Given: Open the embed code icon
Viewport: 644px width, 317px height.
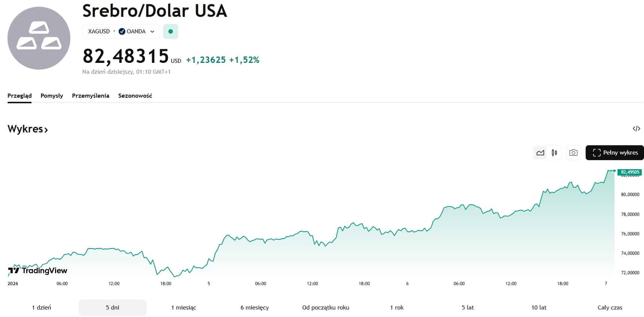Looking at the screenshot, I should coord(636,129).
